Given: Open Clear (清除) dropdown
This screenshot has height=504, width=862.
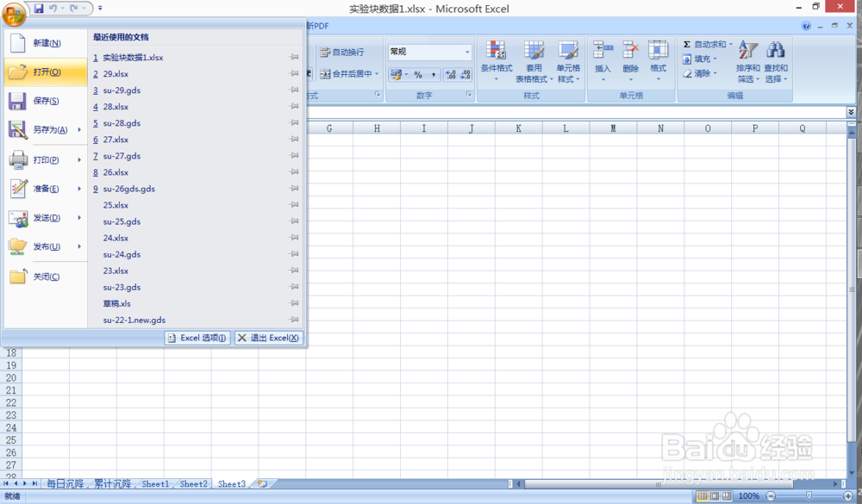Looking at the screenshot, I should pos(700,73).
